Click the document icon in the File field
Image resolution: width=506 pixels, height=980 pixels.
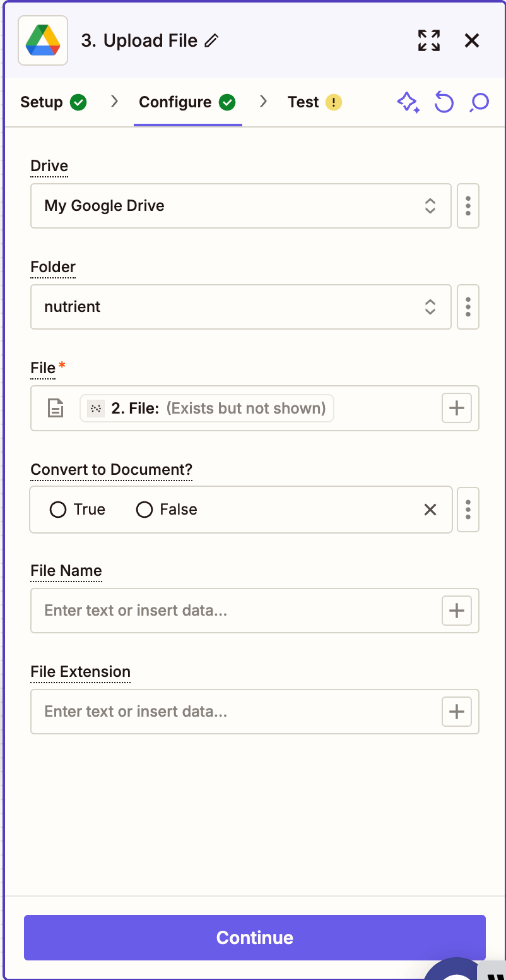[56, 408]
